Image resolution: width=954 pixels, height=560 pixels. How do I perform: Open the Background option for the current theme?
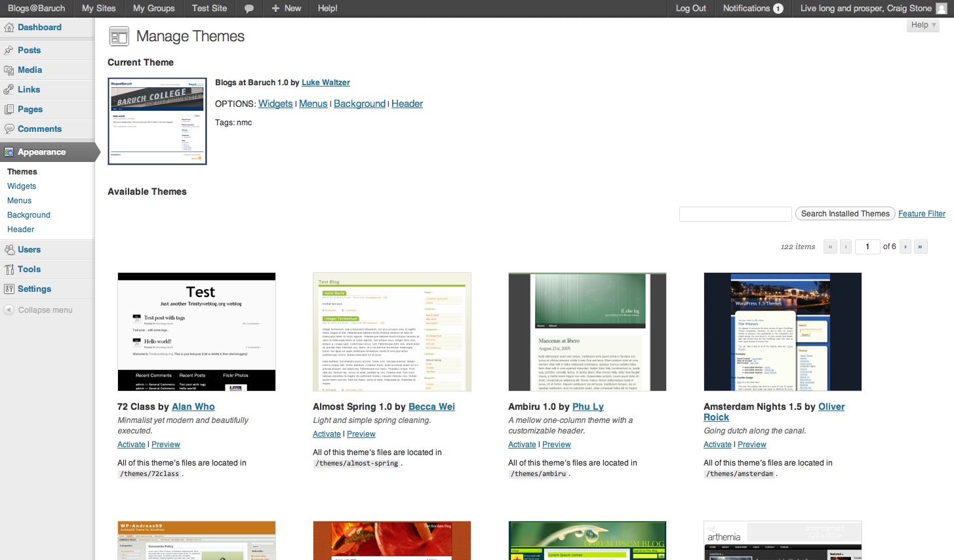coord(360,104)
